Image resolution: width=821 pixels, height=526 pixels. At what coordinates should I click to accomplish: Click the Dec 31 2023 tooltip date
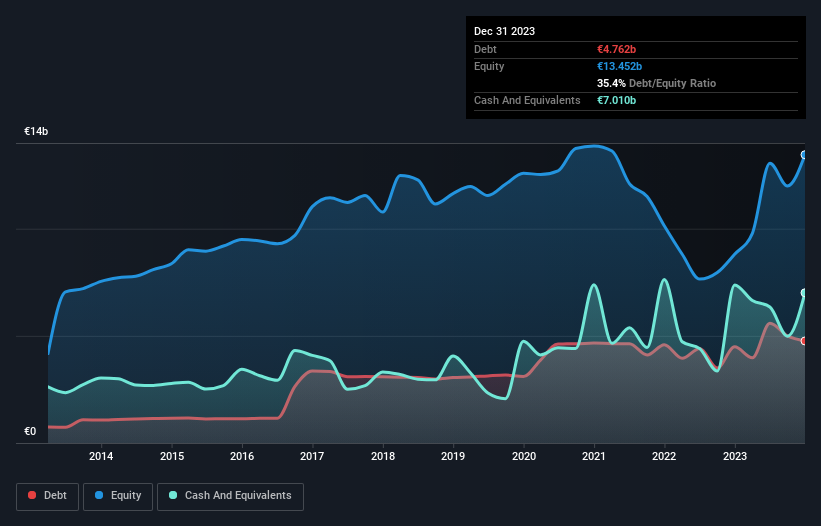tap(504, 31)
